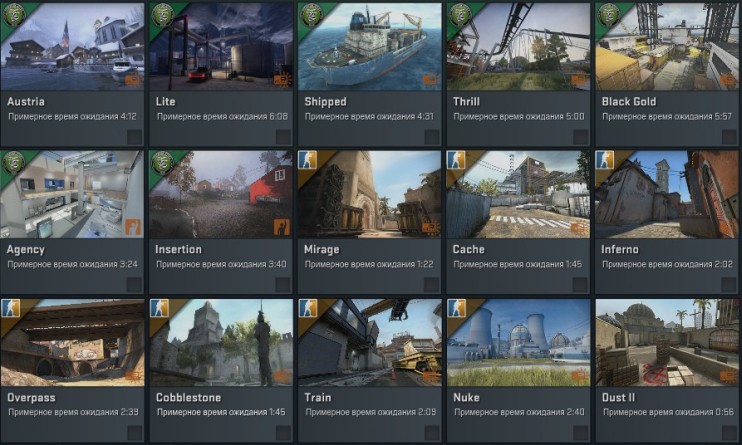Click the bomb mode icon on Lite
The height and width of the screenshot is (445, 742).
[283, 80]
